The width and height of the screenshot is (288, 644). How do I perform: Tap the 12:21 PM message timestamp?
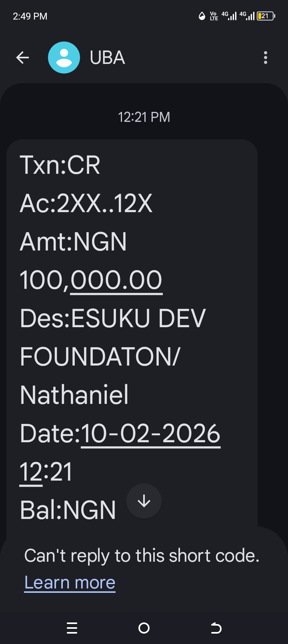pyautogui.click(x=144, y=117)
